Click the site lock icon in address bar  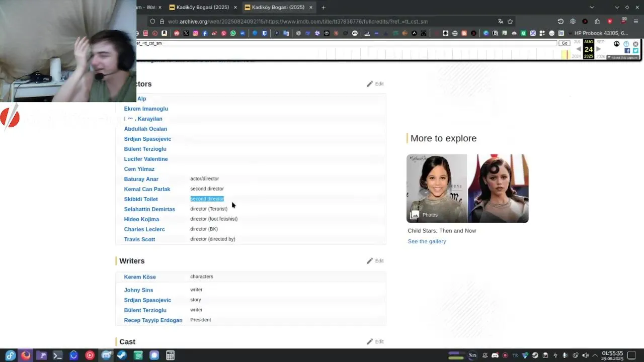coord(162,22)
